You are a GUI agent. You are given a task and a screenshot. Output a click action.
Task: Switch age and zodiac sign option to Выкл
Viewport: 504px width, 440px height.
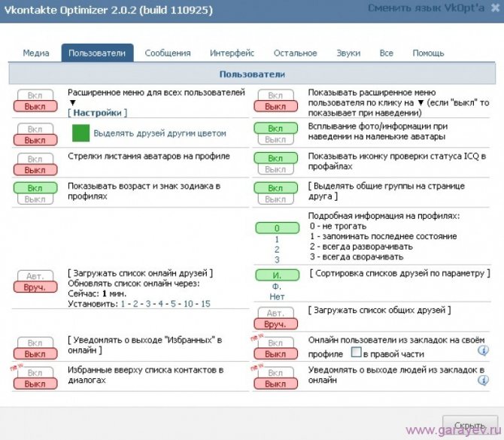pos(35,199)
